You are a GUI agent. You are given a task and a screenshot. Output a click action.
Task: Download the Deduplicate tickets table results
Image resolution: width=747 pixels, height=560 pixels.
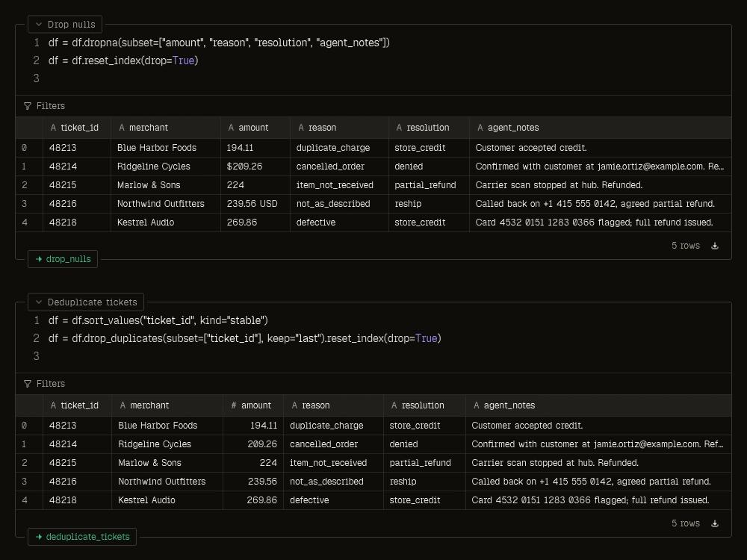coord(715,523)
